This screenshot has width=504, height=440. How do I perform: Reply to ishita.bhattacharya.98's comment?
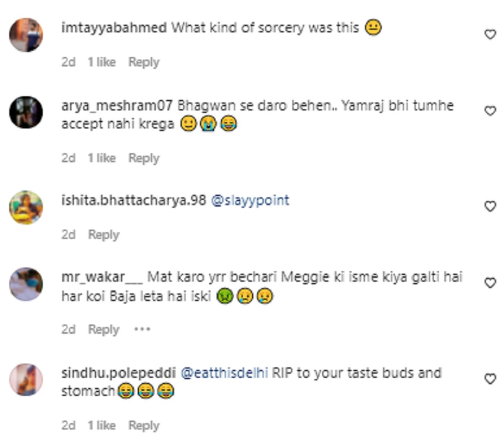click(x=104, y=235)
